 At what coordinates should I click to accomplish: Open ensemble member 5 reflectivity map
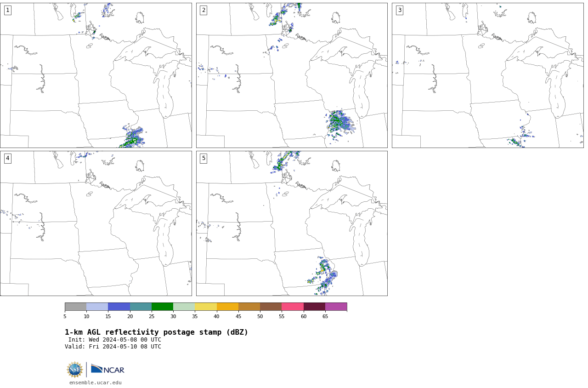click(292, 223)
